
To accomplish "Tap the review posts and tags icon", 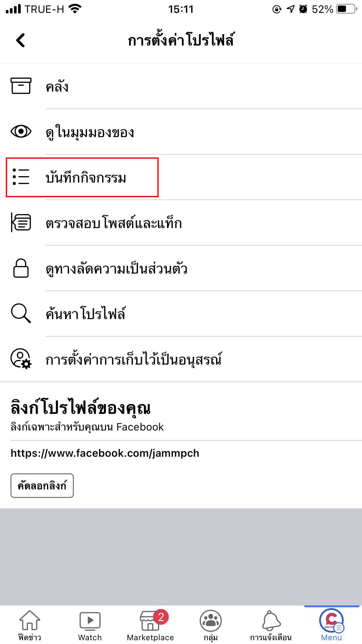I will coord(21,222).
